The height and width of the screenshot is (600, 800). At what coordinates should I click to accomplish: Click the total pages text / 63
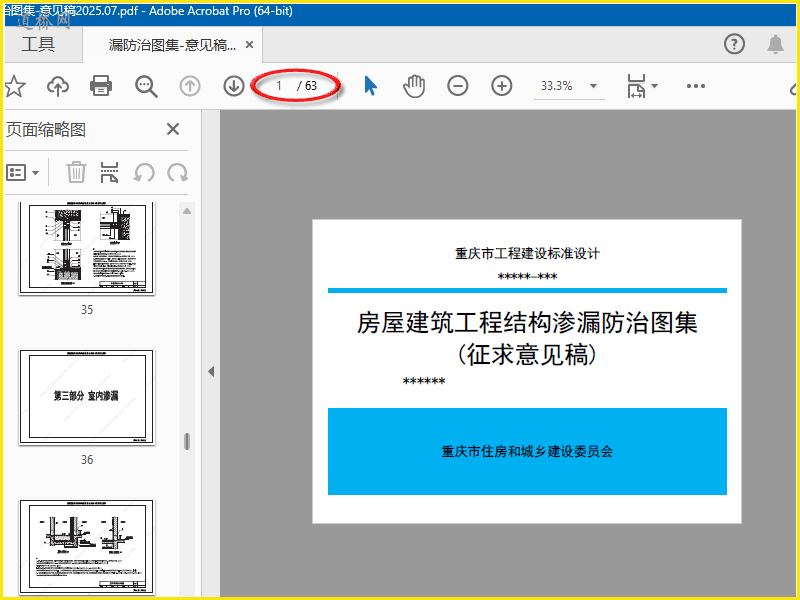tap(307, 86)
